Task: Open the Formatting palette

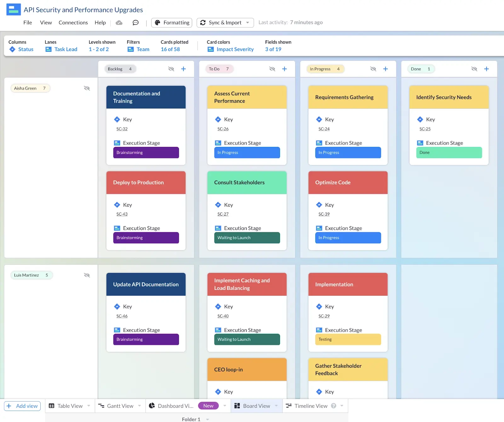Action: [x=171, y=22]
